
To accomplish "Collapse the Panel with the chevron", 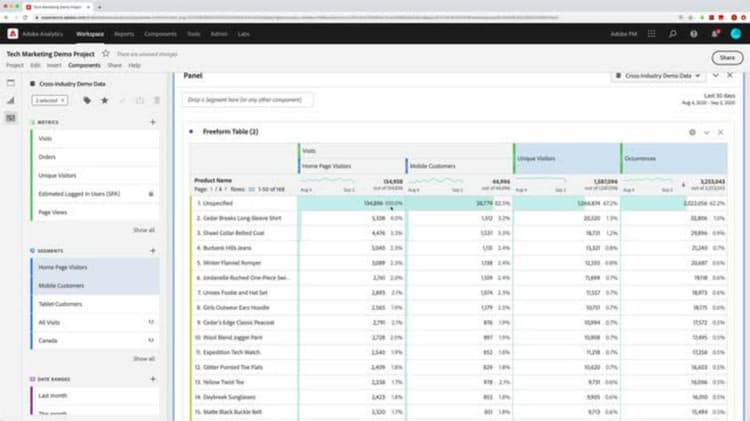I will [x=716, y=76].
